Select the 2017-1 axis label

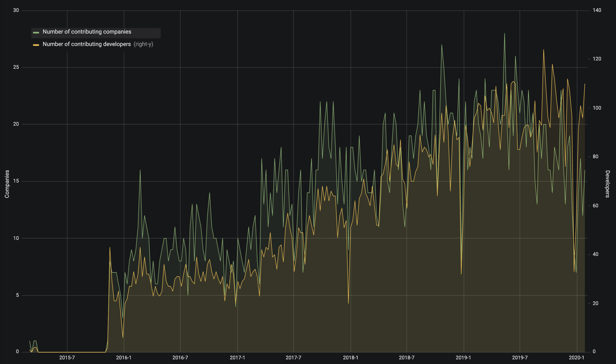click(x=237, y=358)
